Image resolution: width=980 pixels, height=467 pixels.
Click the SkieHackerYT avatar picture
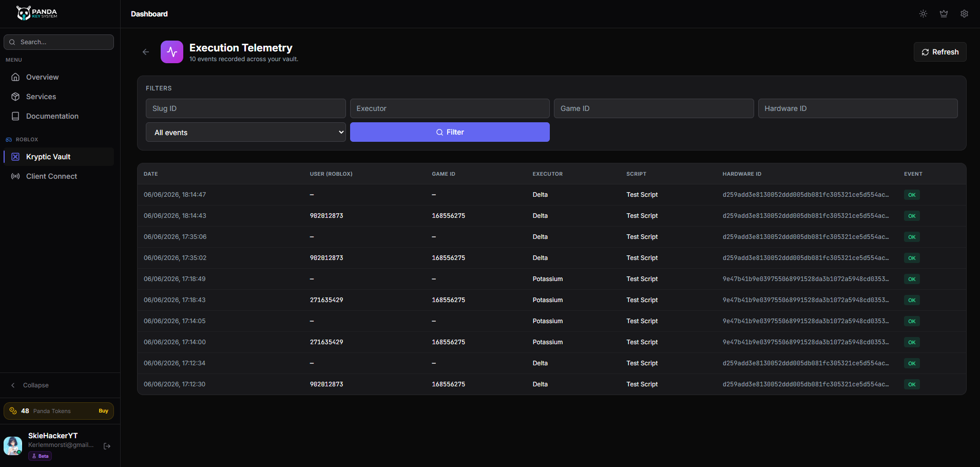(x=13, y=445)
